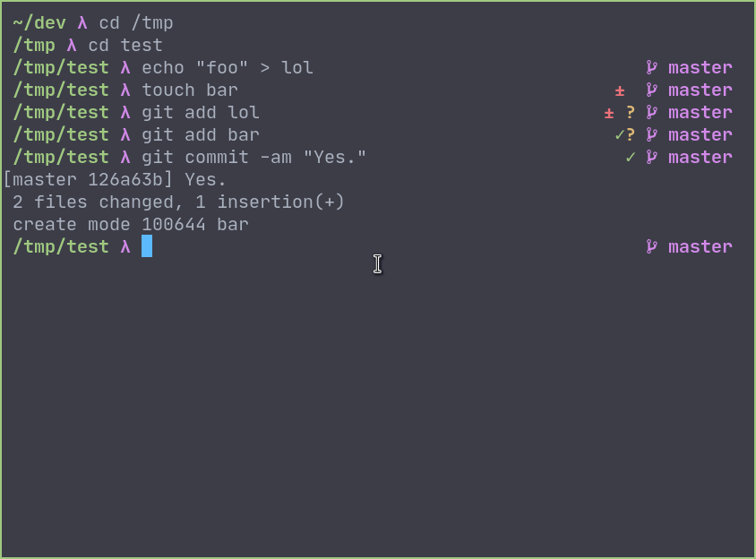Click the yellow ? on the git add bar line
The height and width of the screenshot is (559, 756).
(x=631, y=135)
